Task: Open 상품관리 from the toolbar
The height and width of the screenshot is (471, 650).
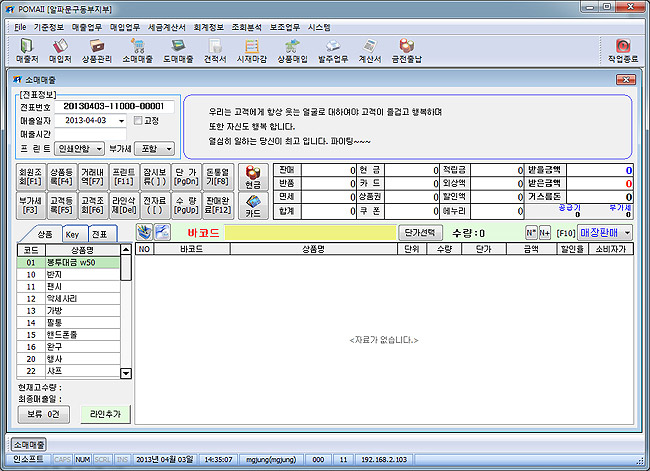Action: pyautogui.click(x=97, y=51)
